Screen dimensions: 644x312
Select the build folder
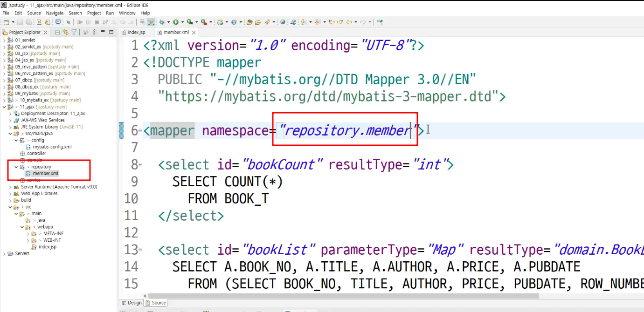[x=26, y=200]
